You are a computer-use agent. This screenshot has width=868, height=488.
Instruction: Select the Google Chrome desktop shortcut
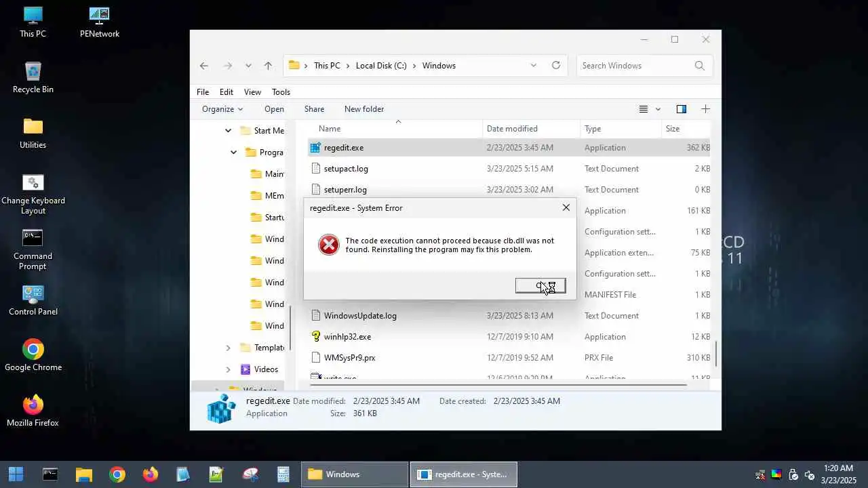tap(33, 356)
